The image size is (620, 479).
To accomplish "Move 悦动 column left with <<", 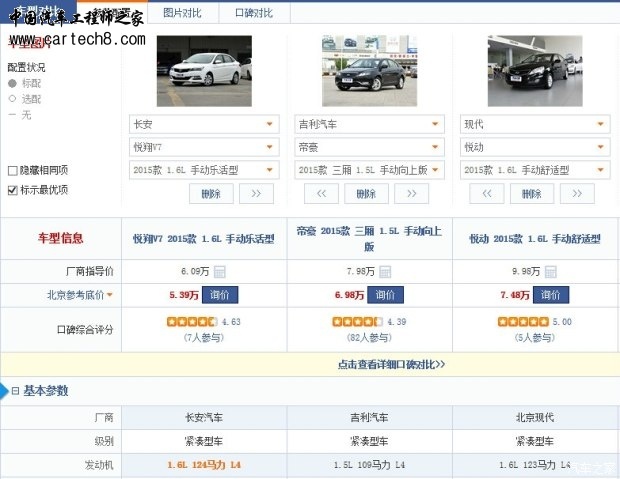I will point(487,194).
